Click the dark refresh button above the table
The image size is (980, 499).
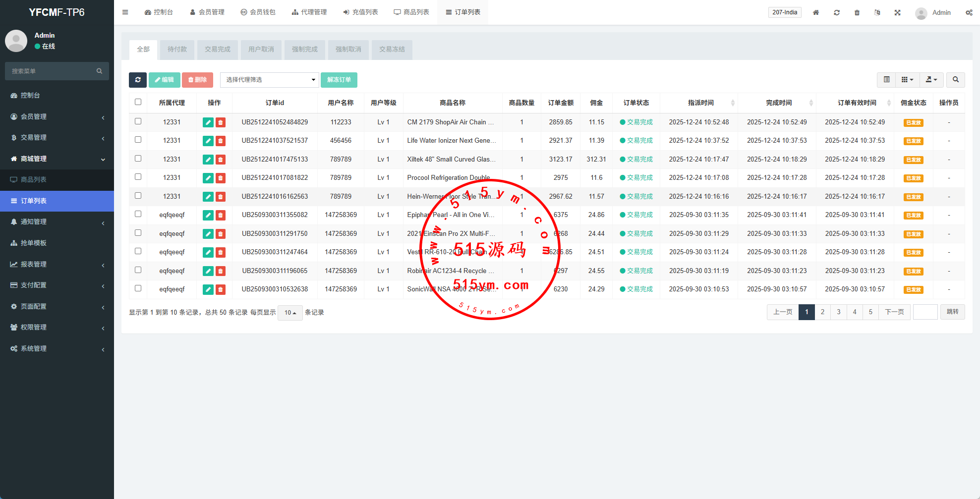[x=138, y=80]
